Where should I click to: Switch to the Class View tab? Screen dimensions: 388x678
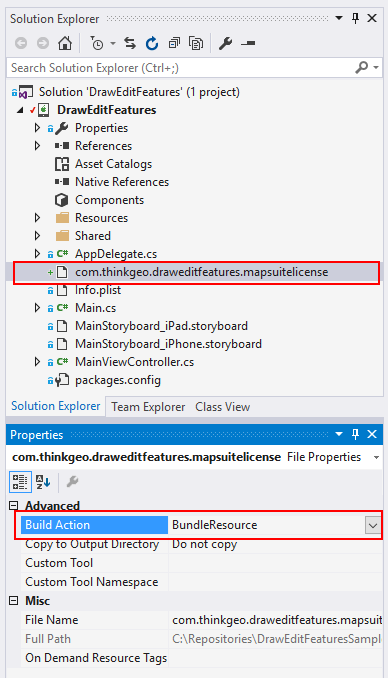(222, 407)
